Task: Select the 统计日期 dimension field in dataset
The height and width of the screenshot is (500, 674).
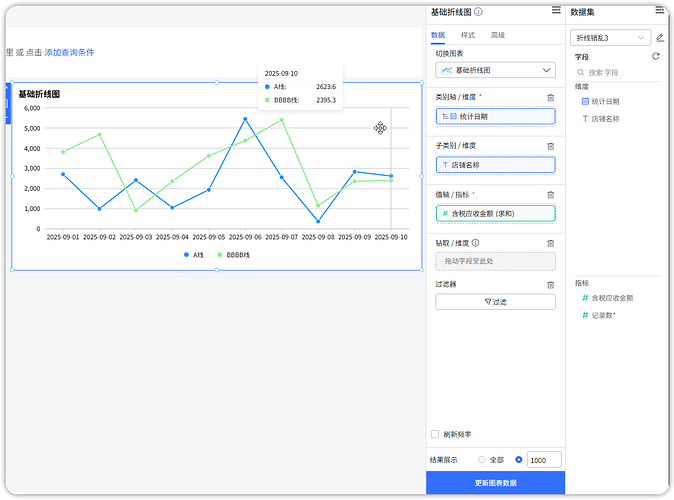Action: [600, 101]
